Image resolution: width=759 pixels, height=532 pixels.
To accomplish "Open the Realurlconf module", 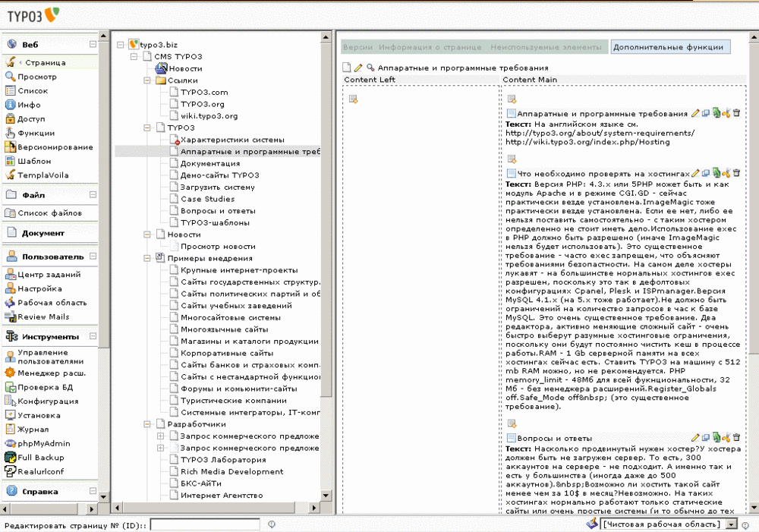I will click(x=41, y=471).
